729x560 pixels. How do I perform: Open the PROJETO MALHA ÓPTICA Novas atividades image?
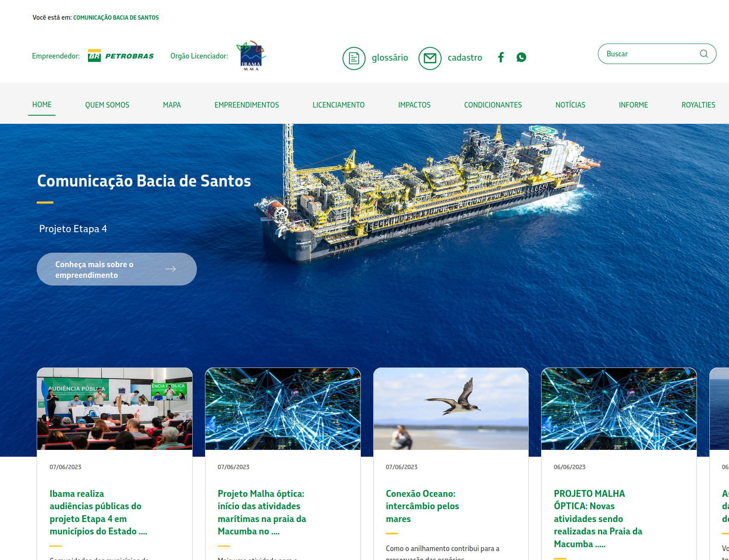tap(619, 408)
